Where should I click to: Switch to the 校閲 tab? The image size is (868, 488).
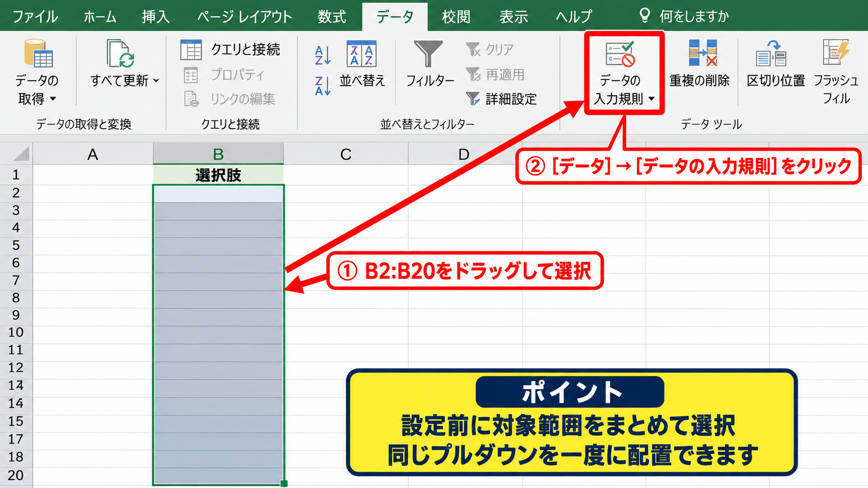456,17
